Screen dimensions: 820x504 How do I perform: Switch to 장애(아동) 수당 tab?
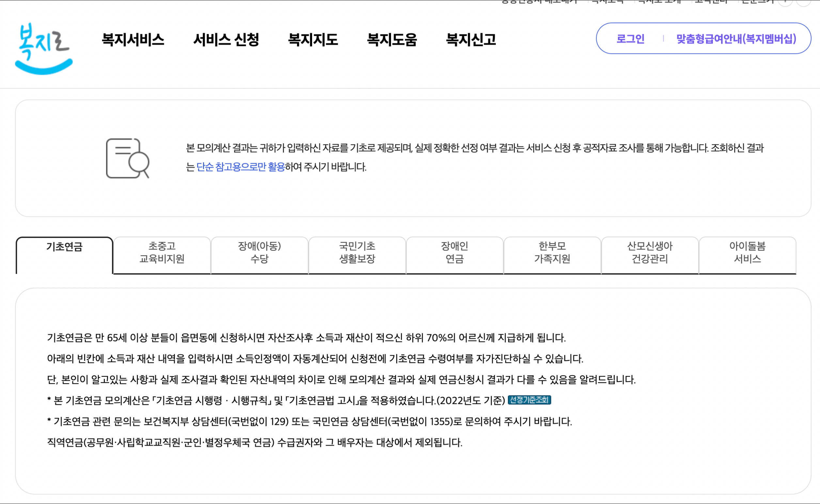click(259, 252)
